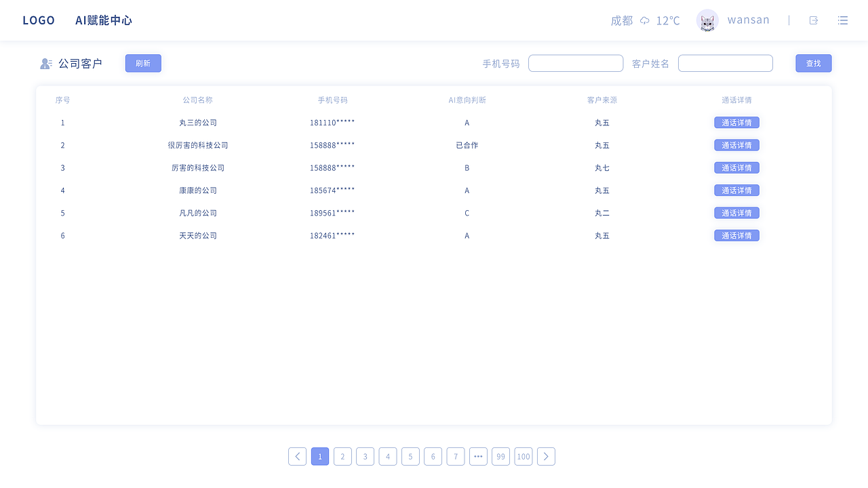
Task: Click the 手机号码 input field
Action: (x=576, y=63)
